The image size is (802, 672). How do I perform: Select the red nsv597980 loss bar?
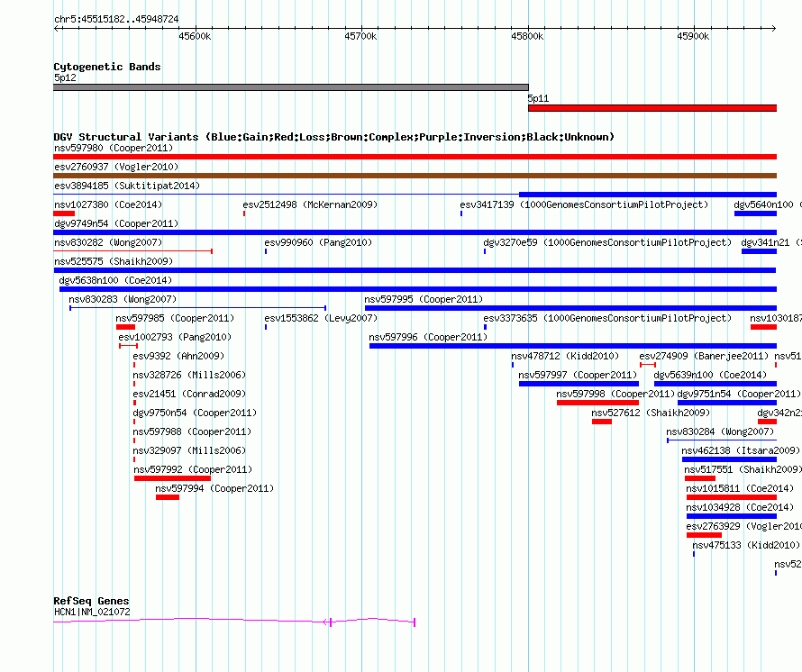click(x=415, y=157)
